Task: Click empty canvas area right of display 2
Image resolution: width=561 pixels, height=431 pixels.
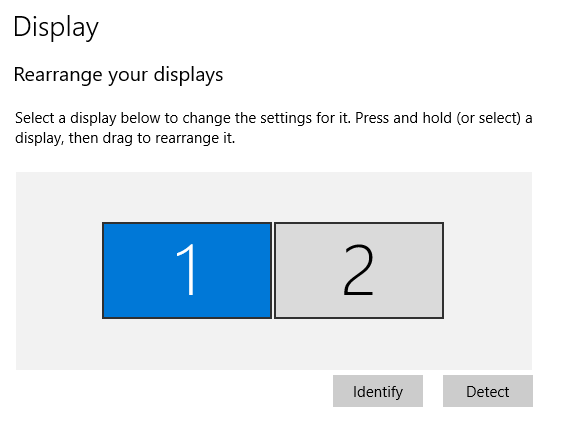Action: tap(488, 271)
